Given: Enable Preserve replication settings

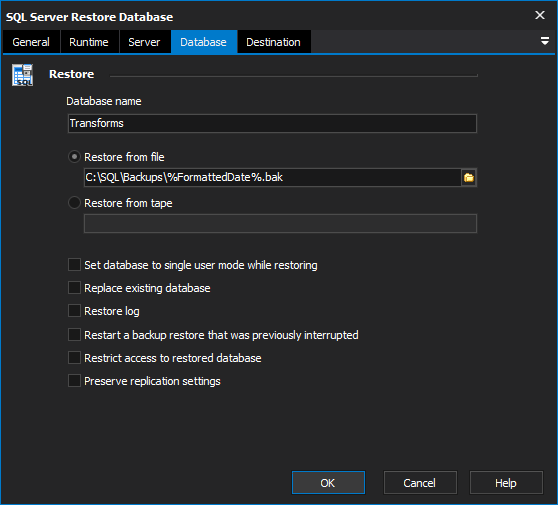Looking at the screenshot, I should pyautogui.click(x=74, y=381).
